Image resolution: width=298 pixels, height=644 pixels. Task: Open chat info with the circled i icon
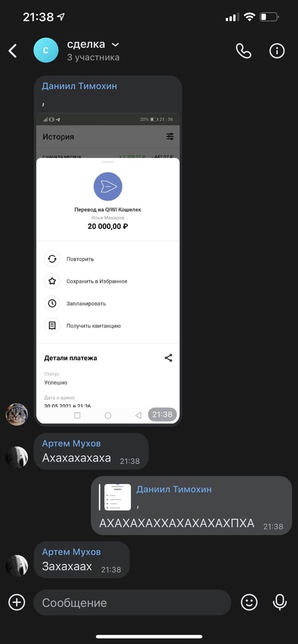pyautogui.click(x=277, y=51)
